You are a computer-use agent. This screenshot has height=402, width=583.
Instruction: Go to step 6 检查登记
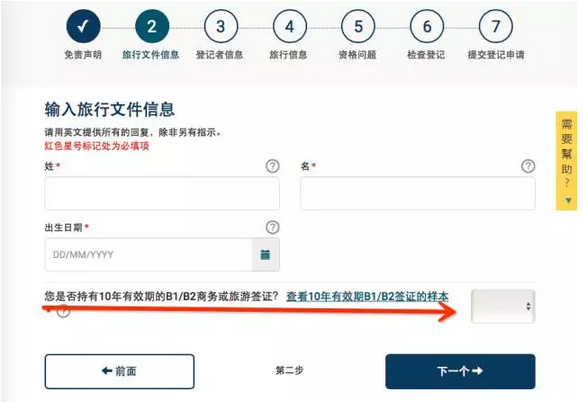[x=427, y=26]
